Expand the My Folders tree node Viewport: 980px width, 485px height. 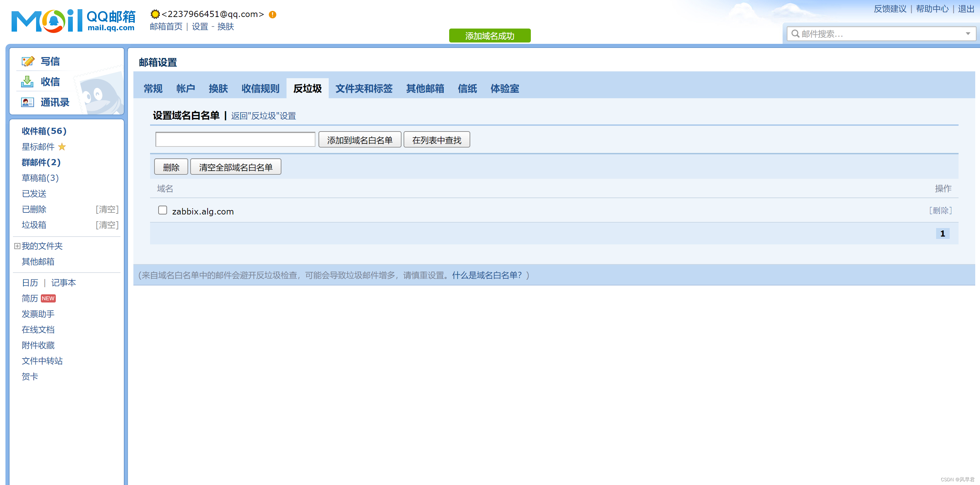17,246
